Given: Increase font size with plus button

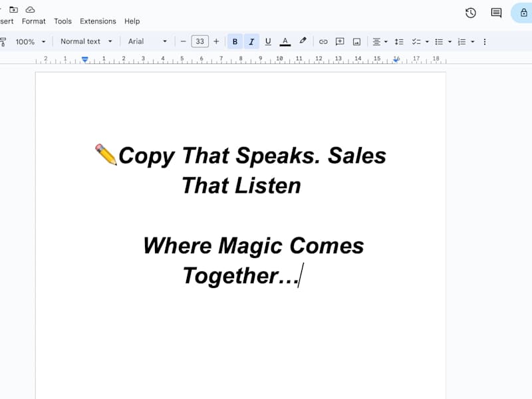Looking at the screenshot, I should 216,41.
